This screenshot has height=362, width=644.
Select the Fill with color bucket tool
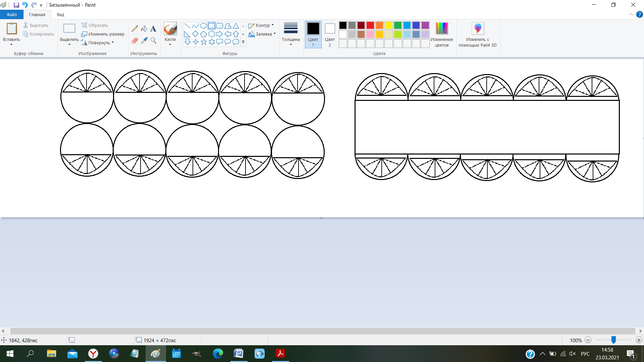[144, 29]
